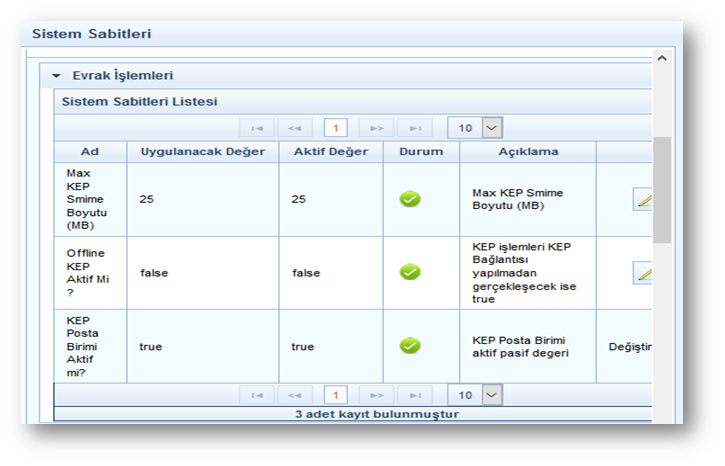The height and width of the screenshot is (466, 725).
Task: Click the Durum column header
Action: tap(421, 152)
